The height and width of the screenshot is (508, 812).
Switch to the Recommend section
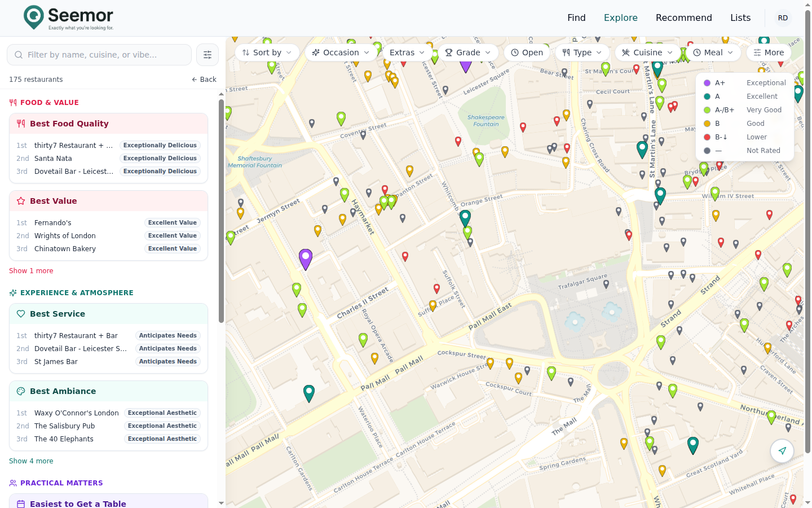(x=683, y=17)
